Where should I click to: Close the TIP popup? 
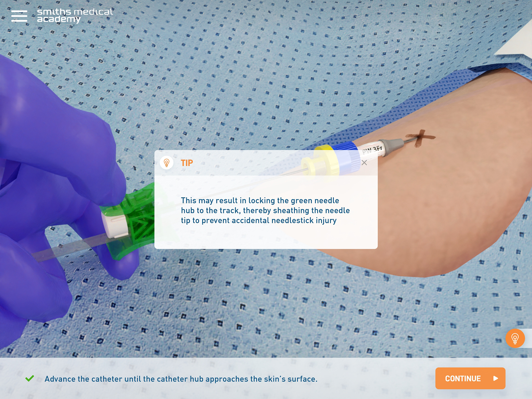(364, 163)
